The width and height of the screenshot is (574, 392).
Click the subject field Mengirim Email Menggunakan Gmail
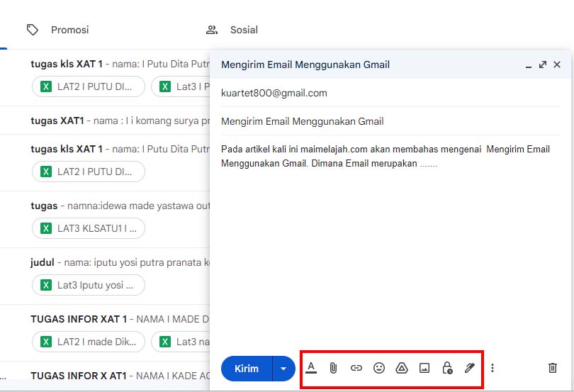390,121
